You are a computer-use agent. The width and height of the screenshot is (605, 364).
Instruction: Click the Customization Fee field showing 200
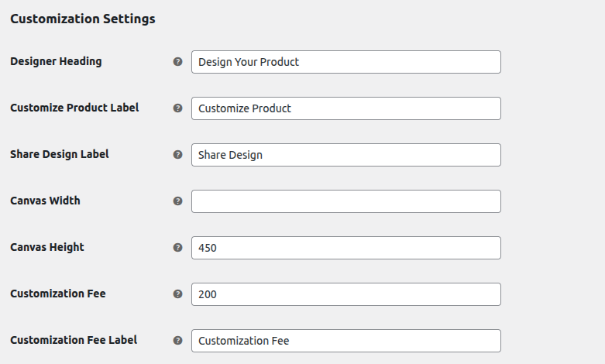pyautogui.click(x=346, y=294)
